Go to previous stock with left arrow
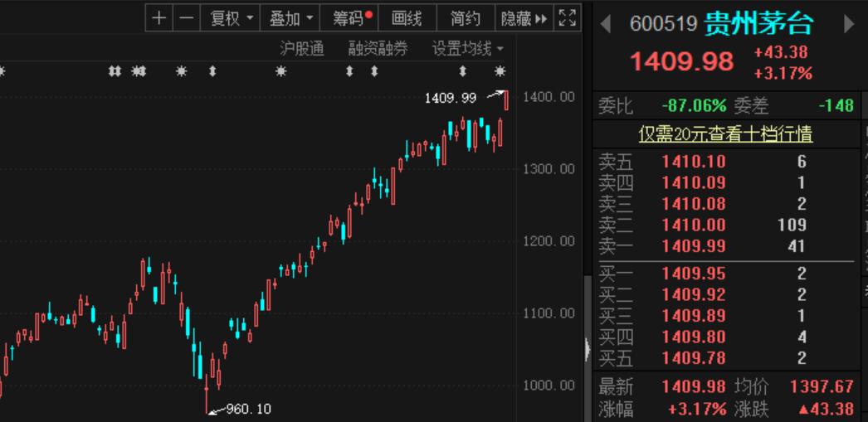868x422 pixels. (x=606, y=24)
